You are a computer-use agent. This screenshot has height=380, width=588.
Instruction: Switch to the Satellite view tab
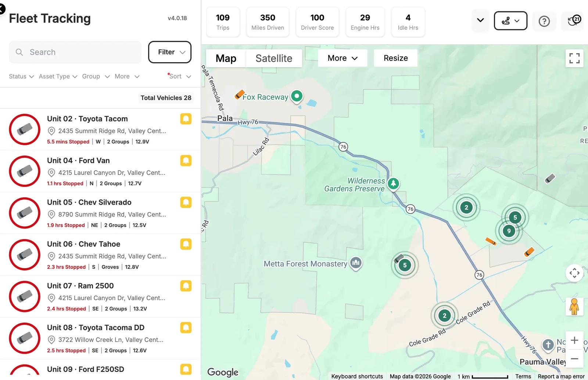click(x=274, y=58)
